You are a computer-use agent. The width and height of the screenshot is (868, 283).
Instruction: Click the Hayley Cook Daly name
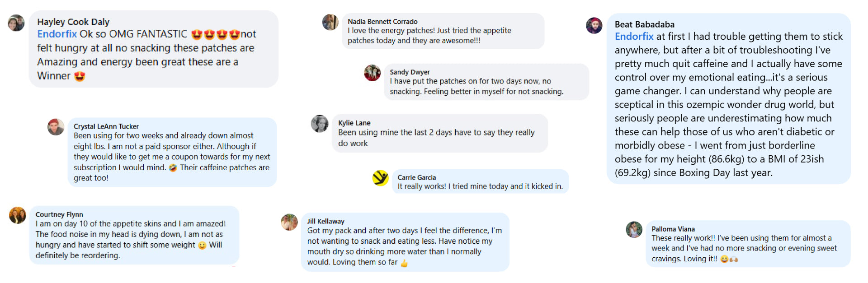pos(73,22)
